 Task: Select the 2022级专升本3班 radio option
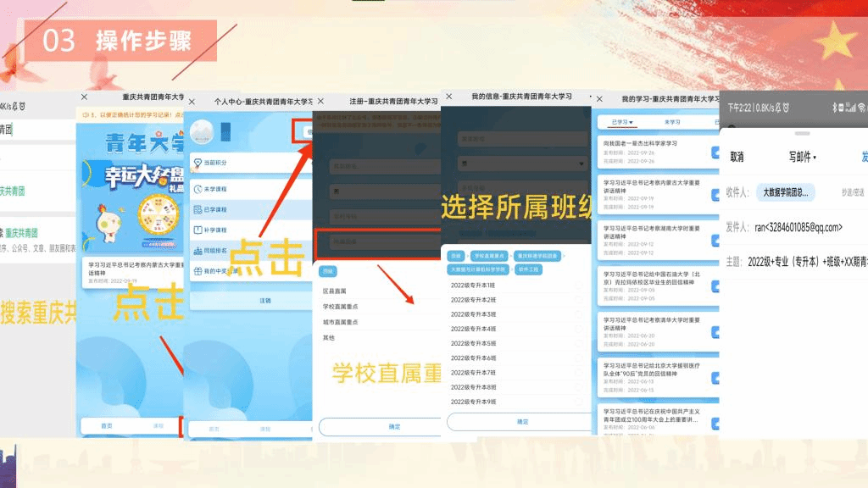(x=578, y=314)
